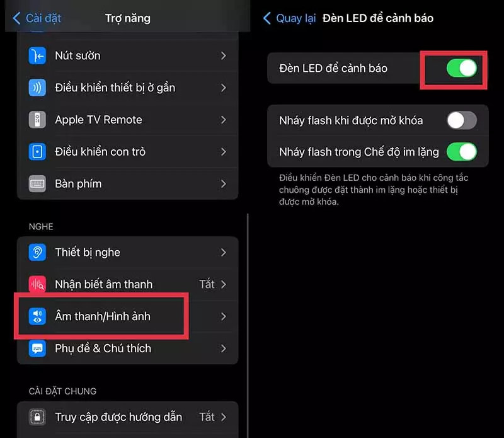The height and width of the screenshot is (438, 504).
Task: Tap Tắt value for Nhận biết âm thanh
Action: [x=207, y=284]
